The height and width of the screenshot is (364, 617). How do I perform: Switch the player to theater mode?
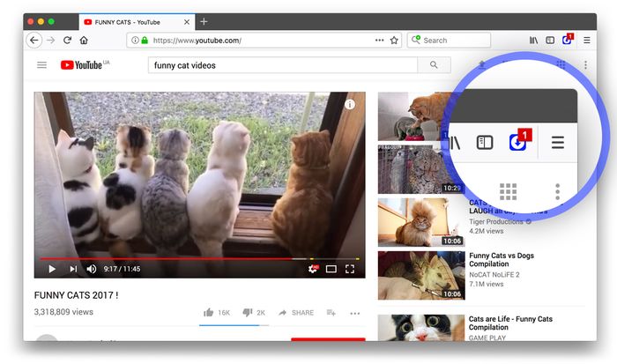click(331, 269)
